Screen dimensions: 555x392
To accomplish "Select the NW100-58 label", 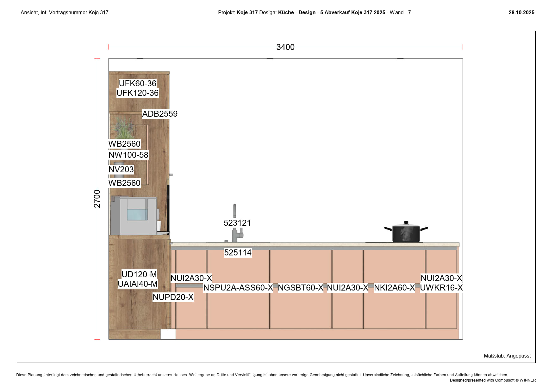I will tap(128, 155).
